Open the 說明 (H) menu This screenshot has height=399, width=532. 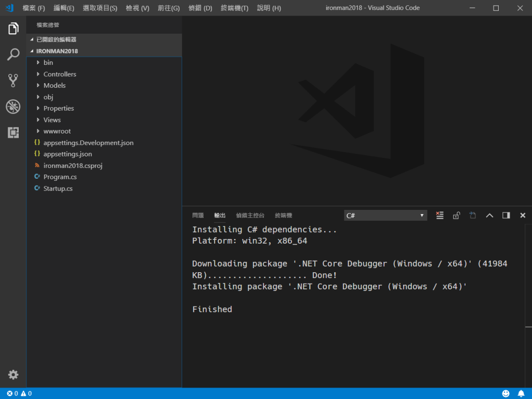point(269,8)
